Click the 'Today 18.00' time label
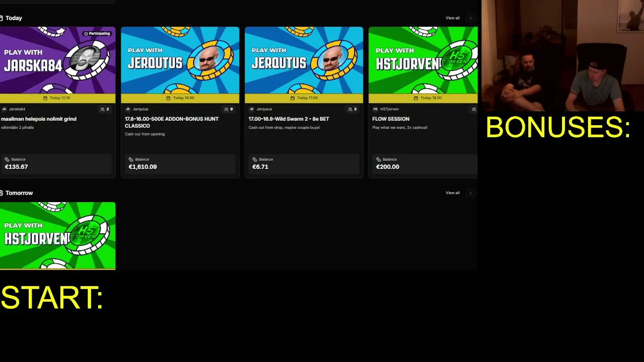 (431, 98)
